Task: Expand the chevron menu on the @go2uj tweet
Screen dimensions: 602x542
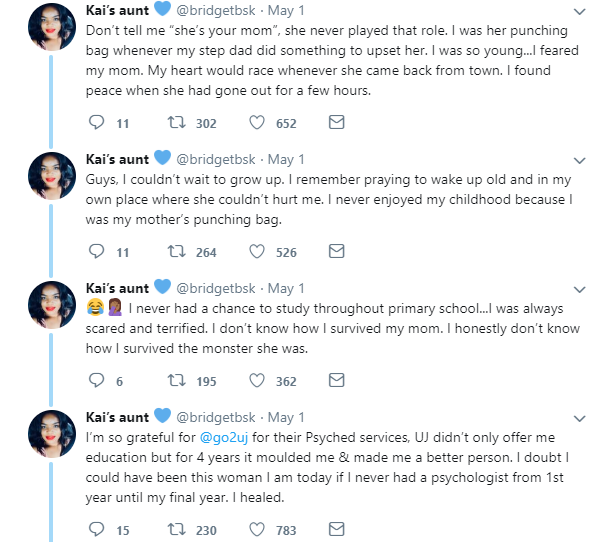Action: pyautogui.click(x=579, y=418)
